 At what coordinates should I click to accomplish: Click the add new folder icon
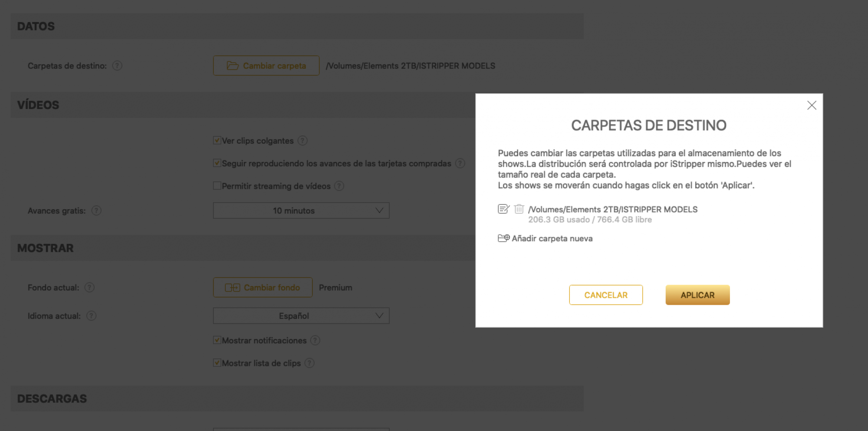(503, 238)
